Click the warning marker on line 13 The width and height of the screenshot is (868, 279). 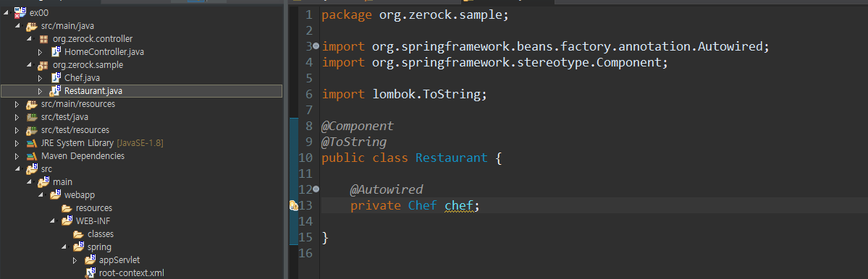(x=294, y=206)
